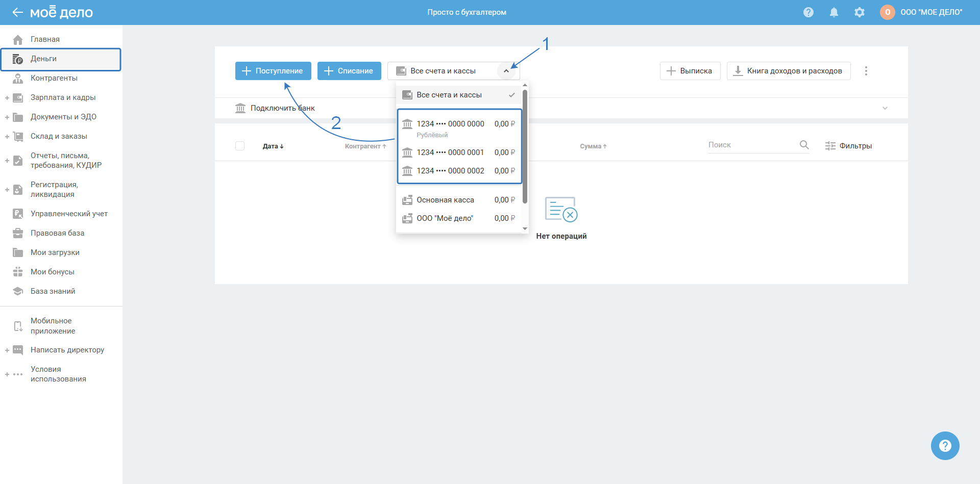Expand Документы и ЭДО submenu
This screenshot has height=484, width=980.
[x=7, y=117]
